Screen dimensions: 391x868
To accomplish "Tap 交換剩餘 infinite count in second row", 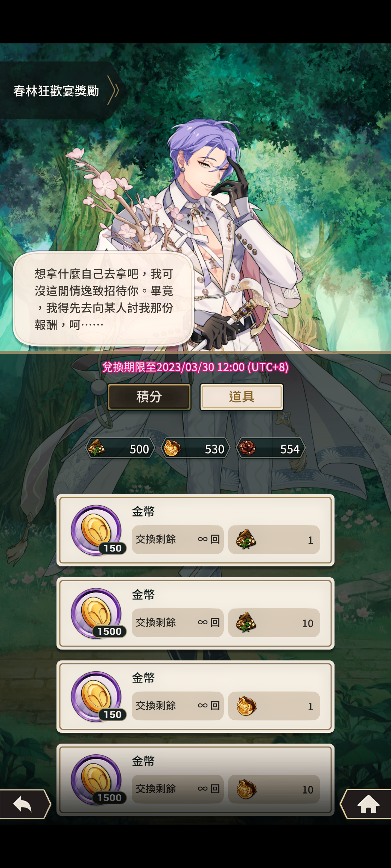I will click(178, 623).
